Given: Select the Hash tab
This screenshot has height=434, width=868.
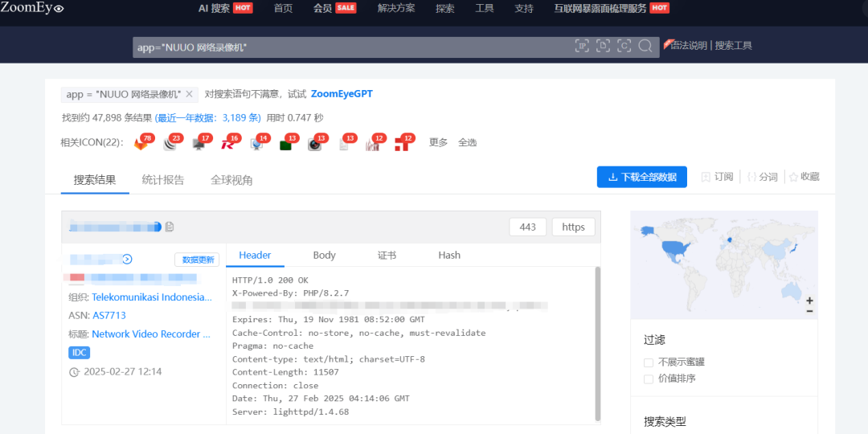Looking at the screenshot, I should (449, 256).
